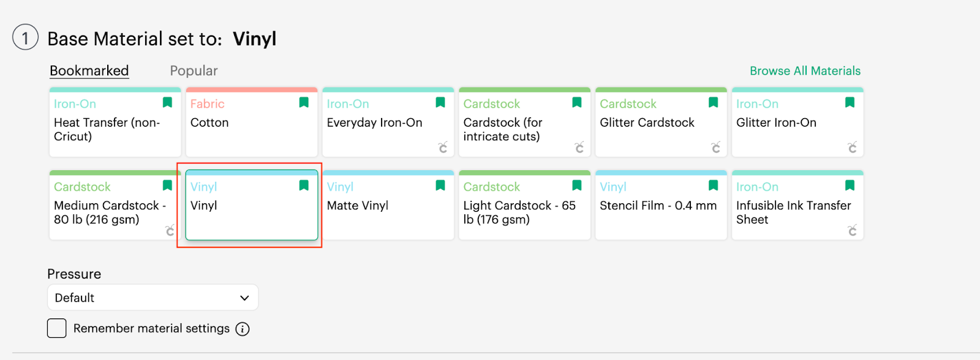Click Cricut logo icon on Glitter Cardstock card

tap(715, 148)
